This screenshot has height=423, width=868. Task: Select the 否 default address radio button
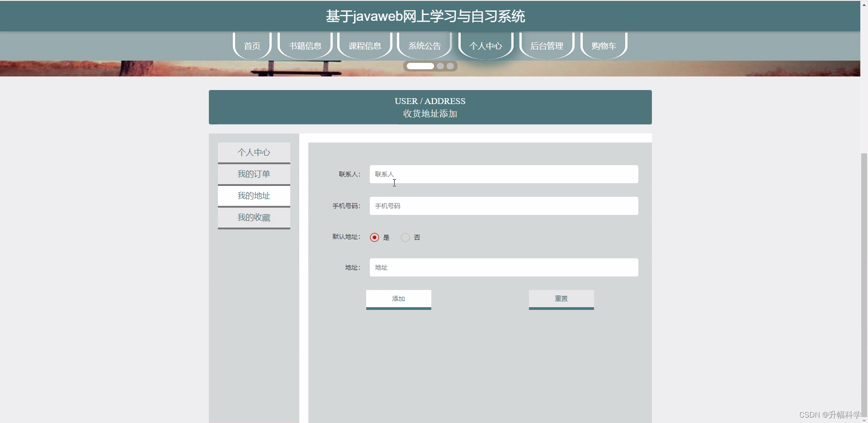pyautogui.click(x=405, y=237)
